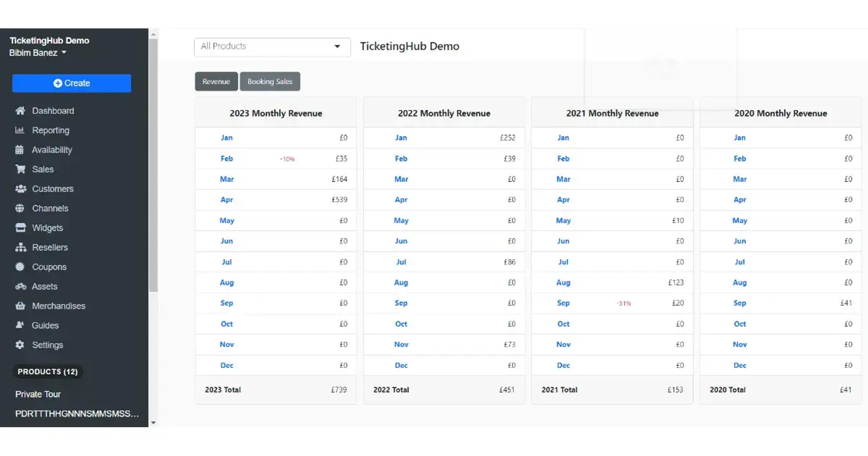Click the Dashboard home icon

pos(20,111)
